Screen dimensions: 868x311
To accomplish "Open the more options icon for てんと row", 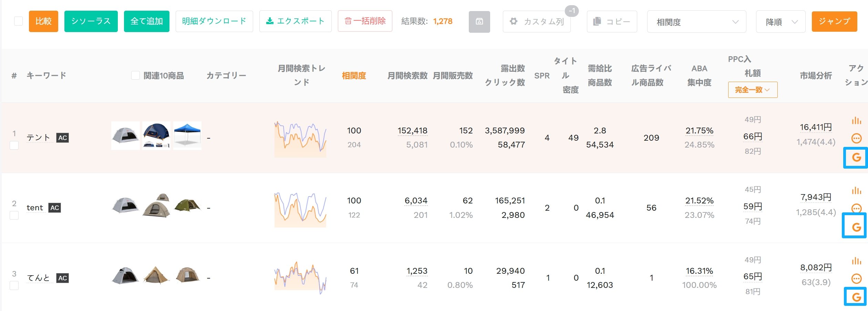I will 856,279.
